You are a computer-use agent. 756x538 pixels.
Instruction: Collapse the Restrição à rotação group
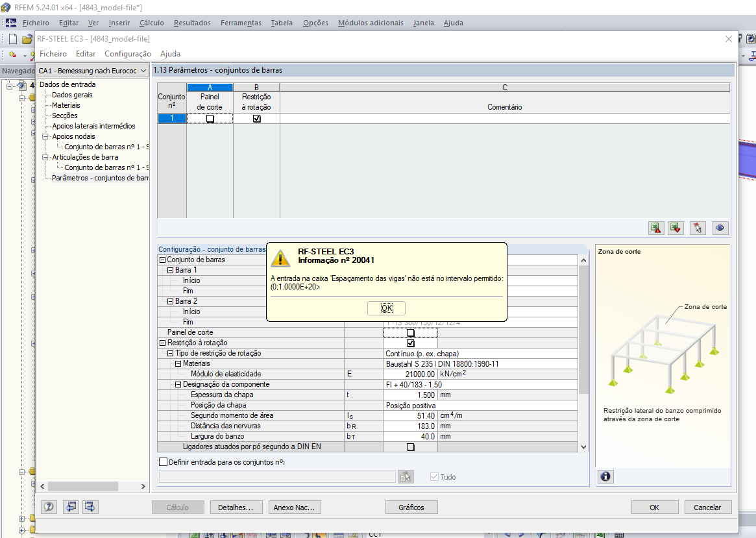(162, 343)
